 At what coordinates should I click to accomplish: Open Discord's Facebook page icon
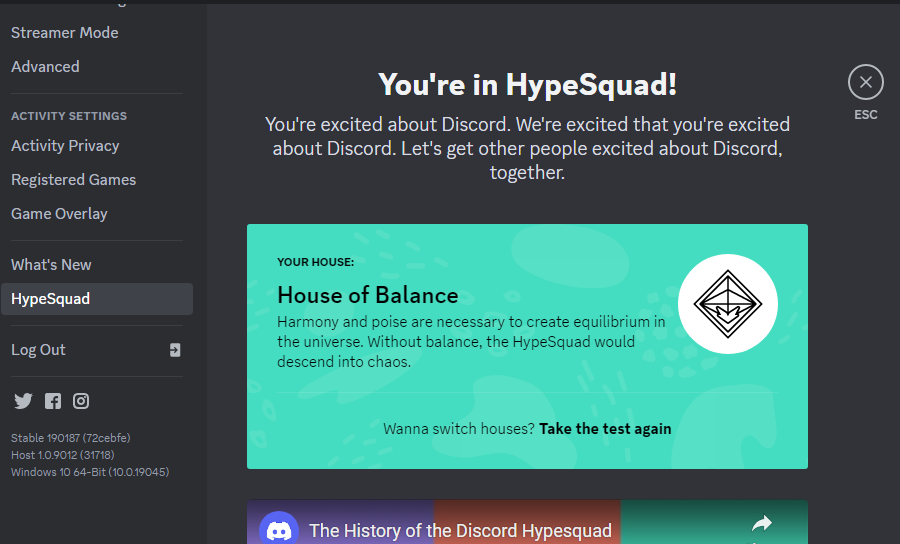tap(53, 401)
